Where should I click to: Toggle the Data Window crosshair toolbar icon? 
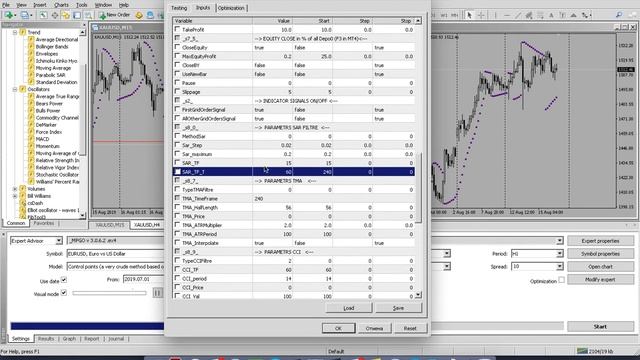(x=54, y=16)
